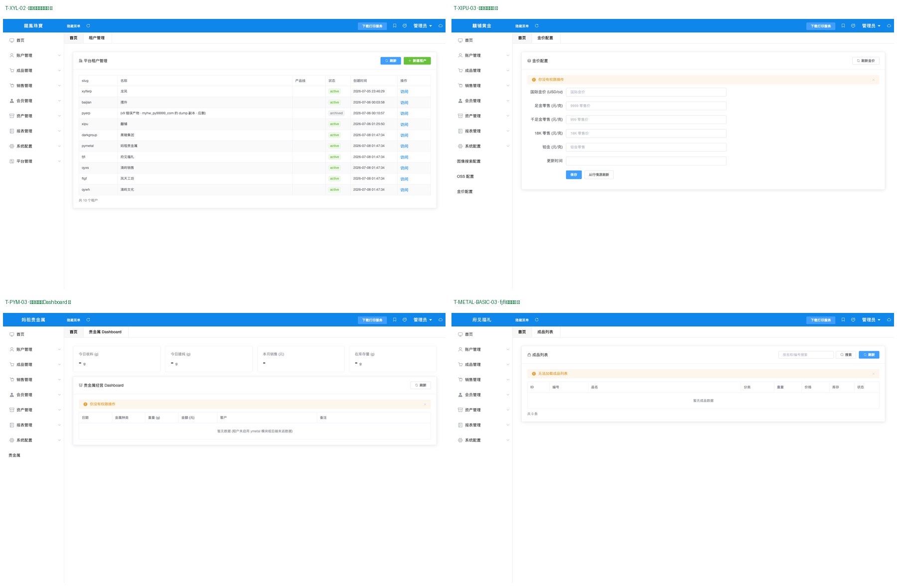
Task: Expand 会员管理 chevron in 府见福礼 sidebar
Action: (508, 395)
